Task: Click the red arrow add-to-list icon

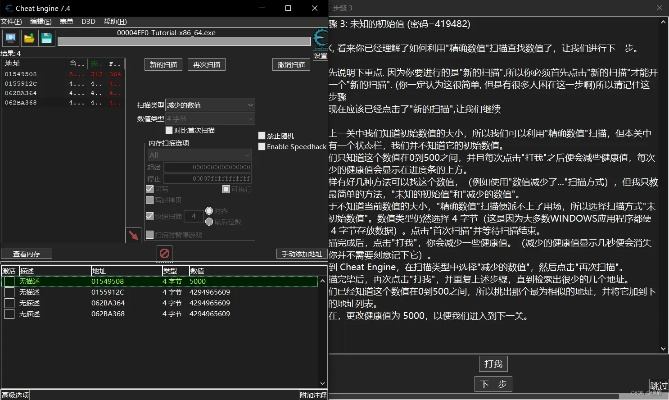Action: (131, 235)
